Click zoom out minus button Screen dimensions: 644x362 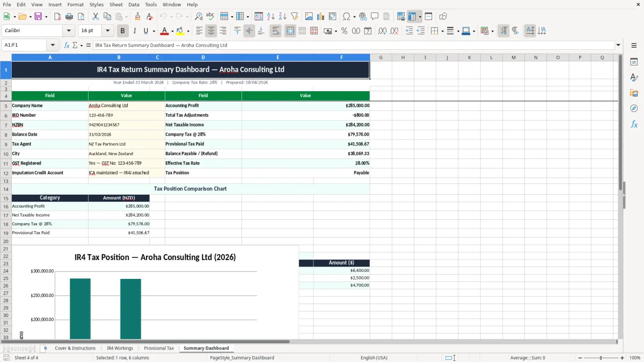580,358
